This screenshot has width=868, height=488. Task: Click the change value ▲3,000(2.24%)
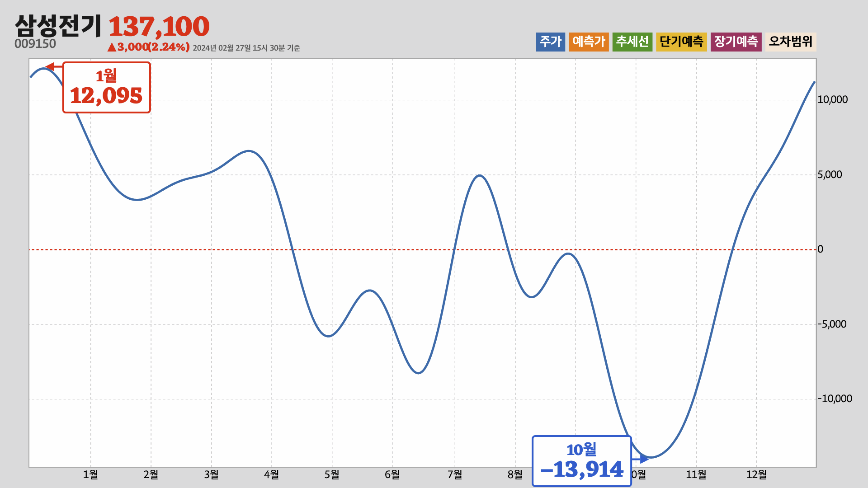(x=148, y=47)
